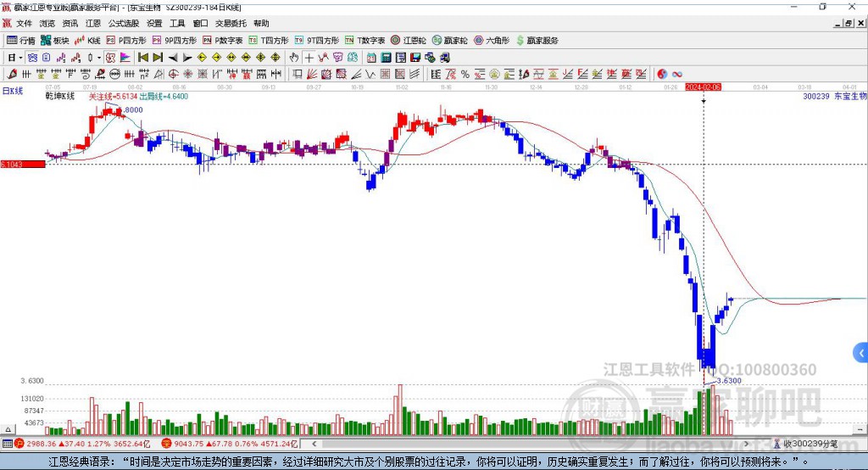
Task: Click the last yellow diamond arrow icon
Action: (x=275, y=58)
